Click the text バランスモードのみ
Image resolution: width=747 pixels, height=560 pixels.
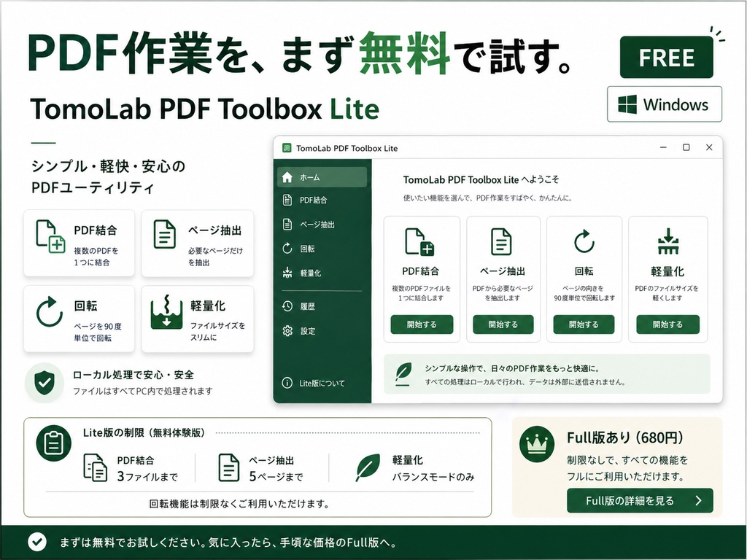click(433, 476)
